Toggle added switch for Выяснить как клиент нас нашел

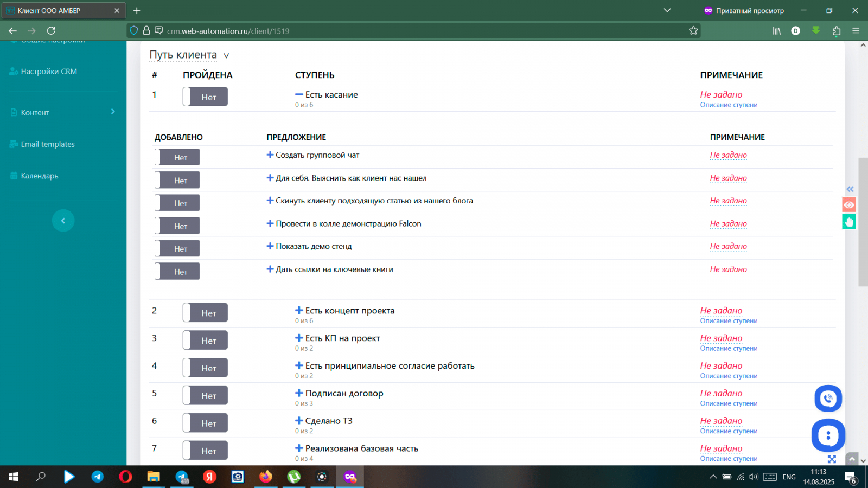pyautogui.click(x=177, y=180)
